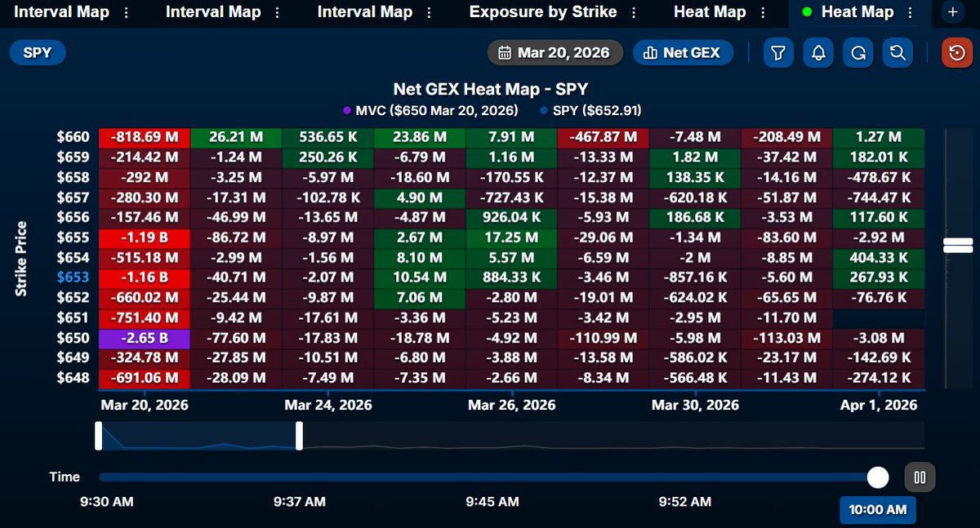The height and width of the screenshot is (528, 980).
Task: Click the -818.69 M cell
Action: (x=144, y=137)
